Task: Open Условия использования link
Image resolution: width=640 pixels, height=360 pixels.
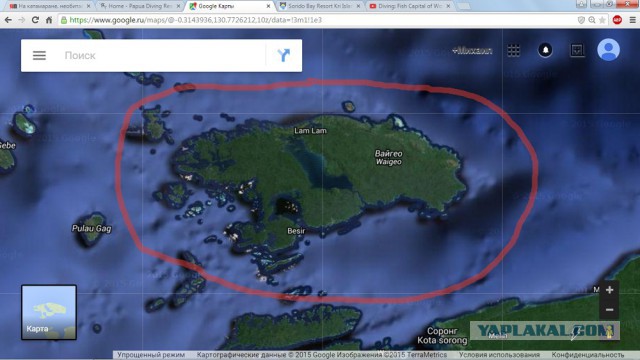Action: 499,355
